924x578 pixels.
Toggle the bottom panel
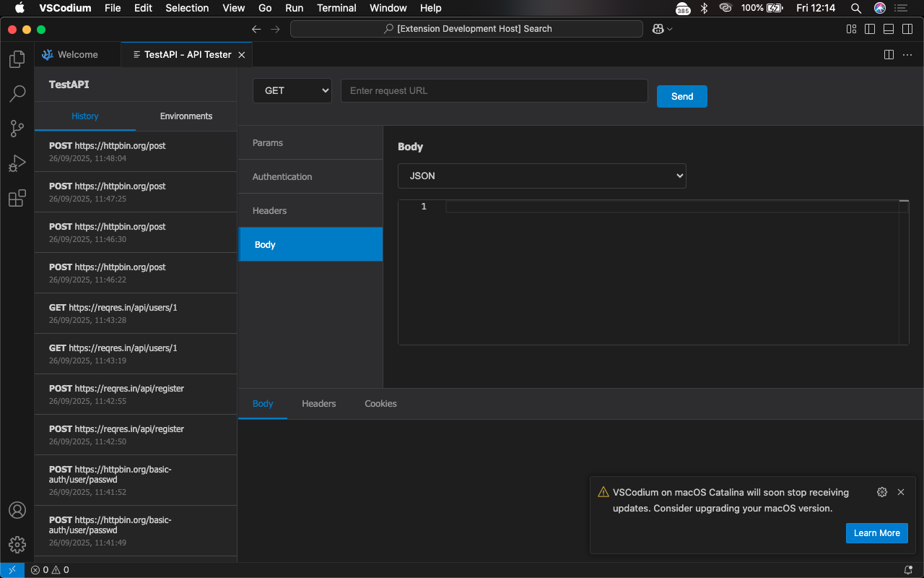pos(889,29)
